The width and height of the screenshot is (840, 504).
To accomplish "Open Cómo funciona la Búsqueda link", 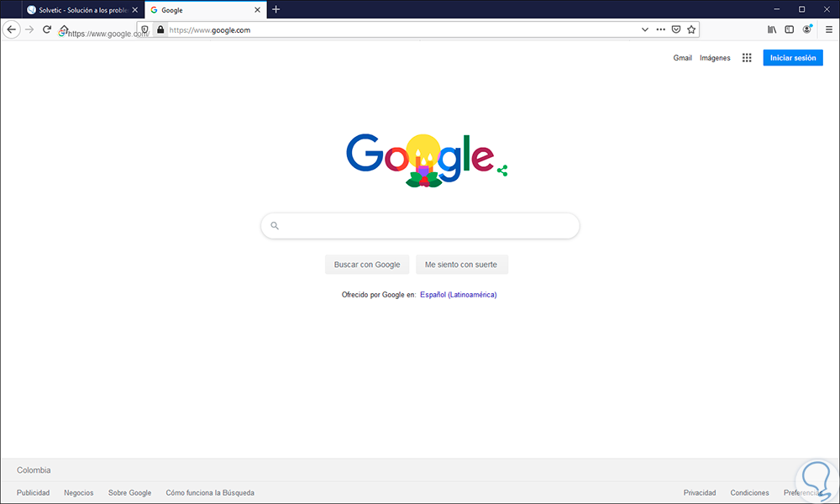I will coord(210,493).
